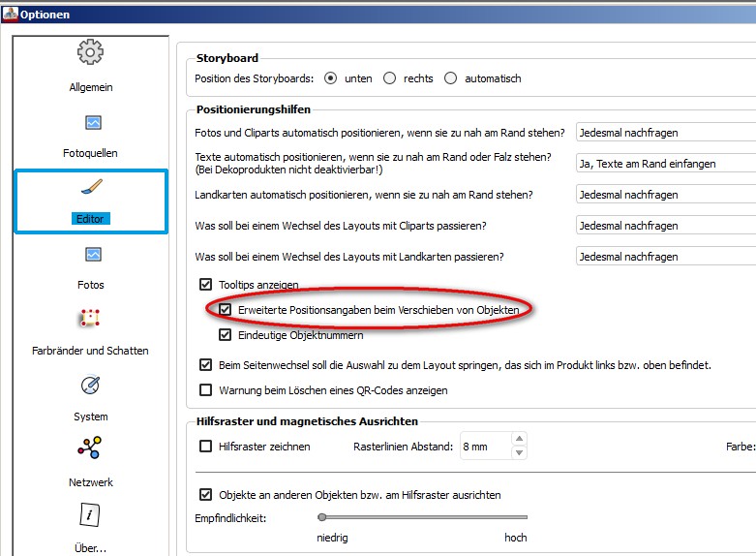Open the System settings icon
The width and height of the screenshot is (756, 556).
[90, 385]
